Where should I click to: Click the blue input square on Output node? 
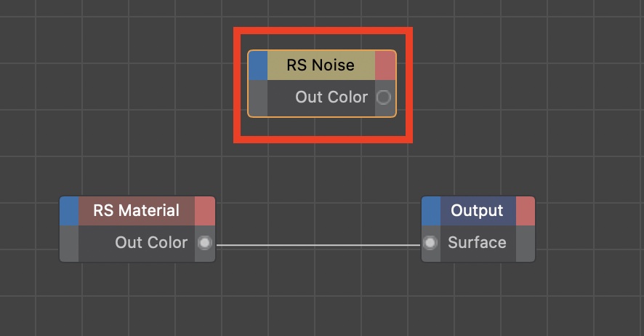431,211
